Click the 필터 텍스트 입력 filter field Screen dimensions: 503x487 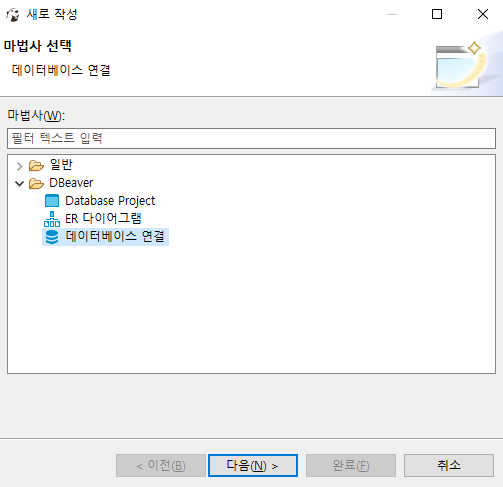coord(251,138)
